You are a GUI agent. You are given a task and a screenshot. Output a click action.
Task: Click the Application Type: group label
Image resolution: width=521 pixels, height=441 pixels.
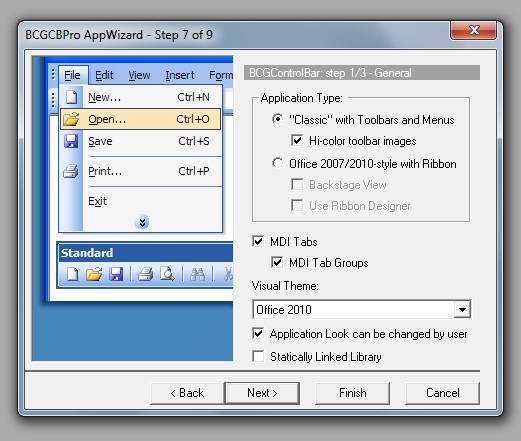click(302, 98)
